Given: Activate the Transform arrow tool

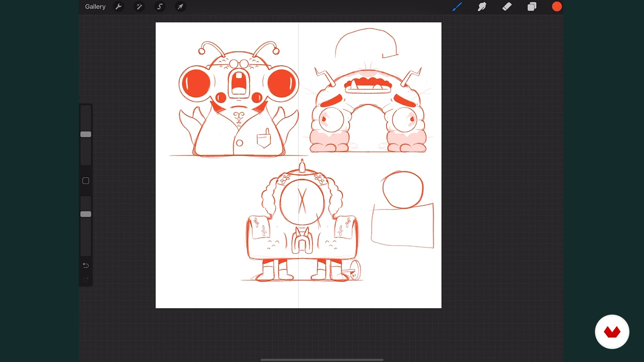Looking at the screenshot, I should [180, 7].
